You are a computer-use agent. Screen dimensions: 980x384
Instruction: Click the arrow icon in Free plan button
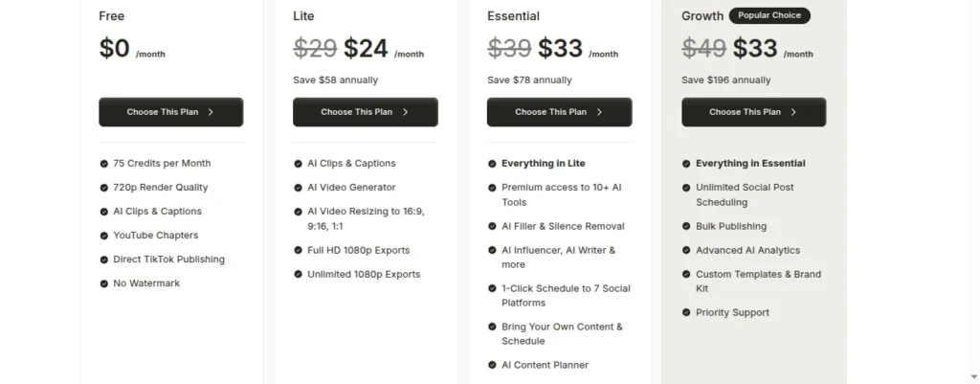point(211,113)
